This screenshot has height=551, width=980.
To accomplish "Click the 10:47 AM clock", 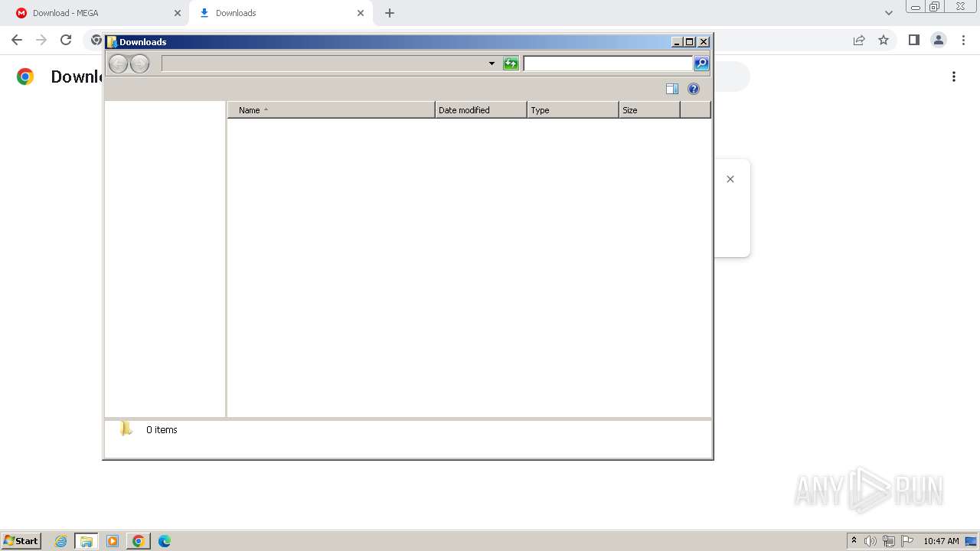I will click(941, 541).
